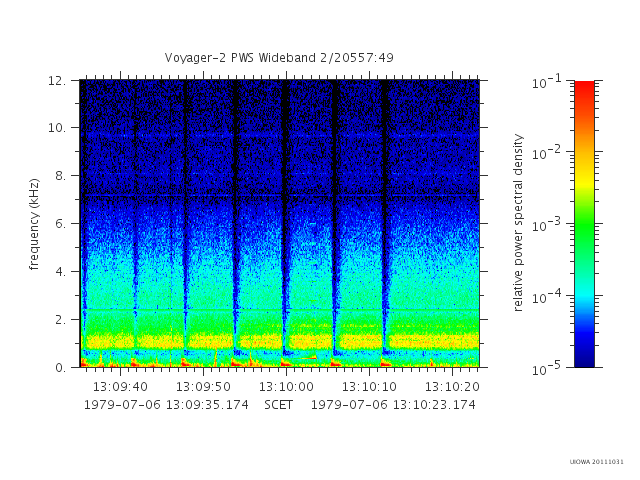
Task: Click the yellow emission band near 1 kHz
Action: pos(280,341)
